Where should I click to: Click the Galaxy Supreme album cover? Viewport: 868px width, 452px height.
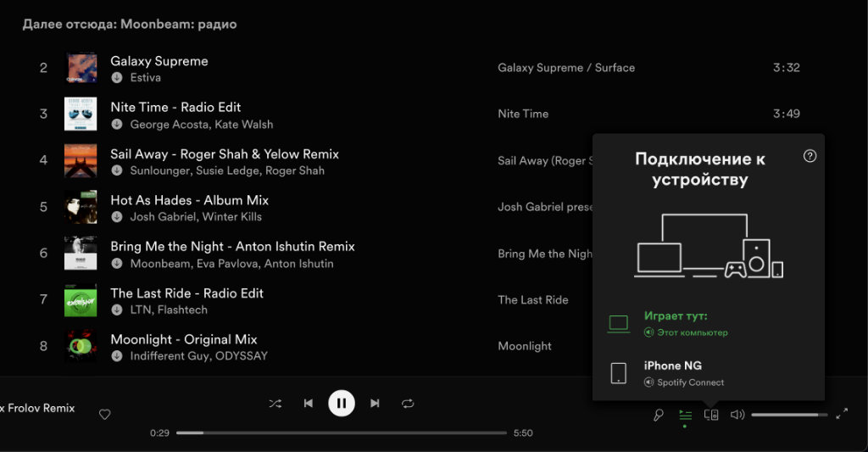tap(81, 68)
